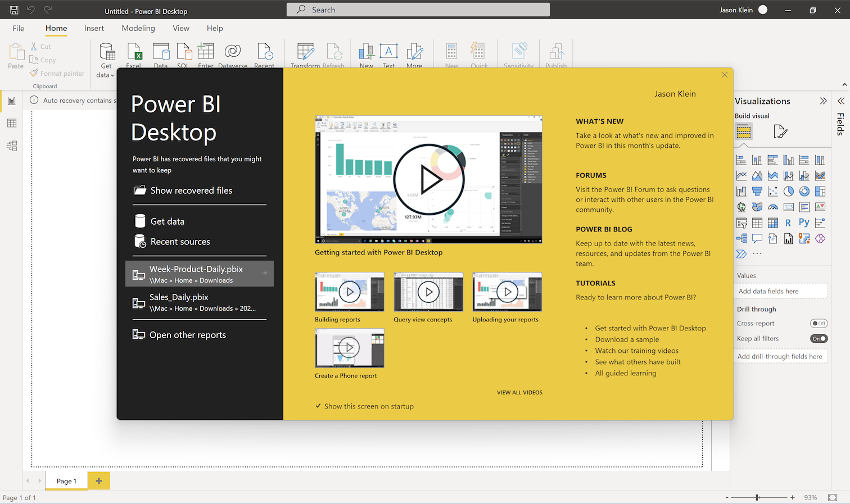Click Open other reports
The image size is (850, 504).
[x=179, y=335]
